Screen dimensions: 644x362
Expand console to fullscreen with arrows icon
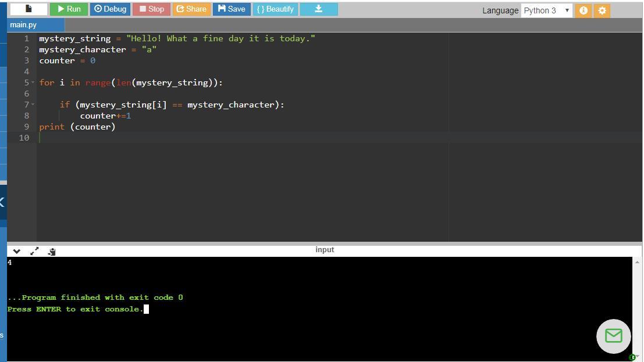pos(34,251)
